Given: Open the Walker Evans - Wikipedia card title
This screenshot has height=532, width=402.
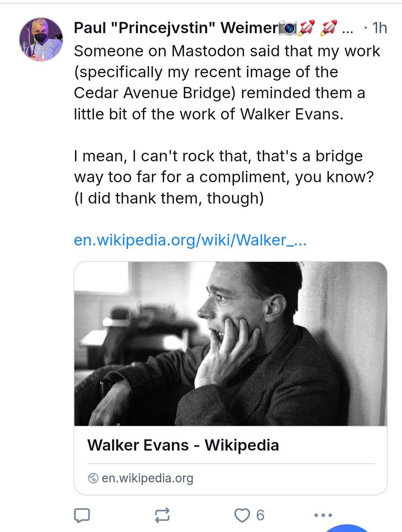Looking at the screenshot, I should pos(183,445).
